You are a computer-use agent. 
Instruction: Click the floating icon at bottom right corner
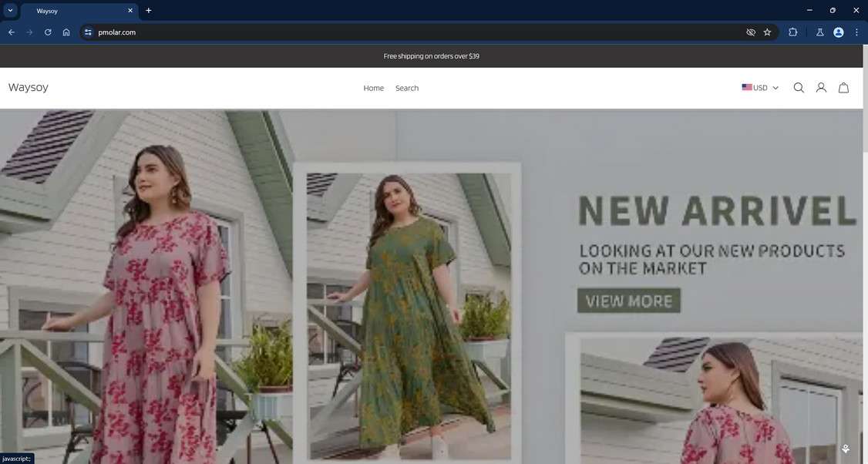[x=846, y=449]
